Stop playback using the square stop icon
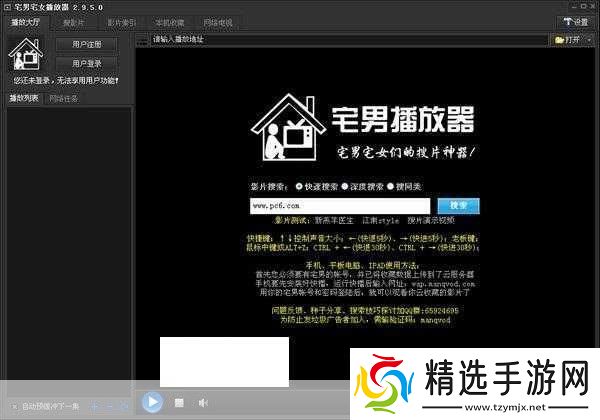The width and height of the screenshot is (600, 420). pos(179,402)
